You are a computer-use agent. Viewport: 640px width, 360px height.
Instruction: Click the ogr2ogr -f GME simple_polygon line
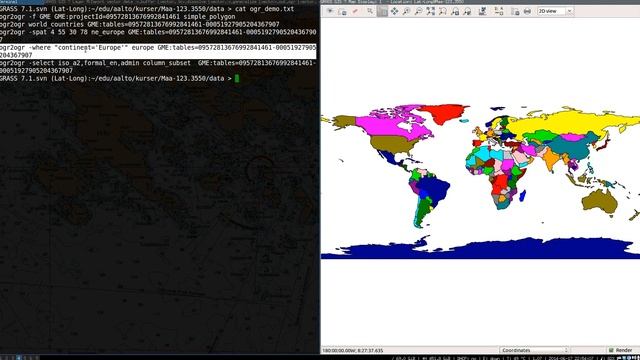(x=118, y=17)
